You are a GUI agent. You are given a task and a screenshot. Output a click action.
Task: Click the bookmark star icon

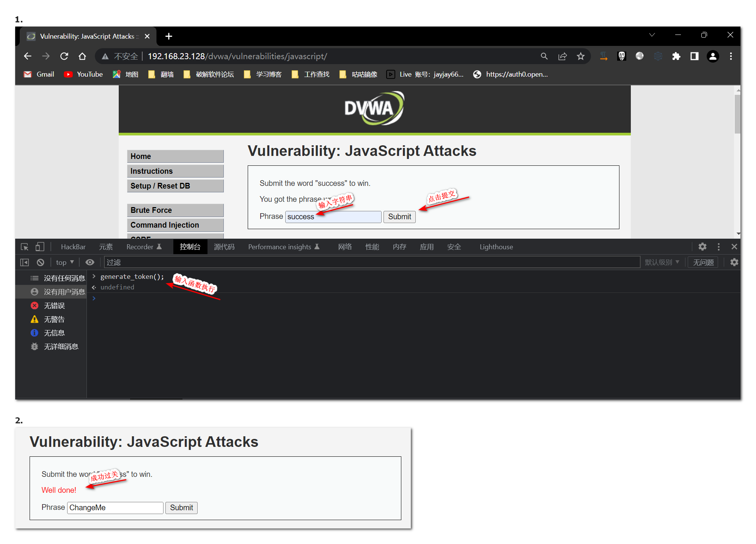coord(580,57)
